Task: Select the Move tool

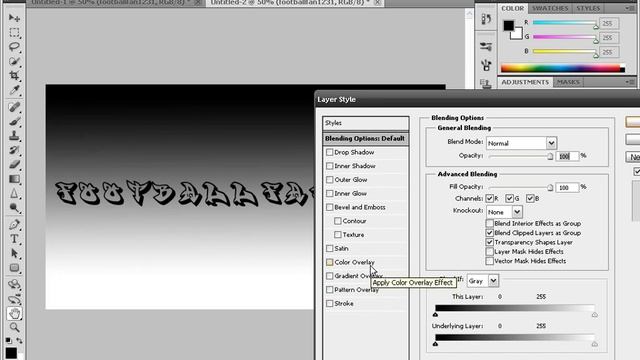Action: (x=14, y=18)
